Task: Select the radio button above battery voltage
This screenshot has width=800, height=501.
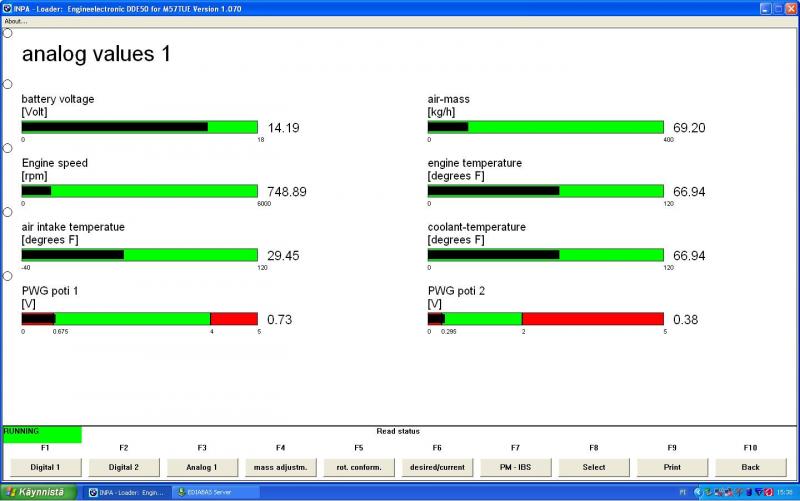Action: 8,84
